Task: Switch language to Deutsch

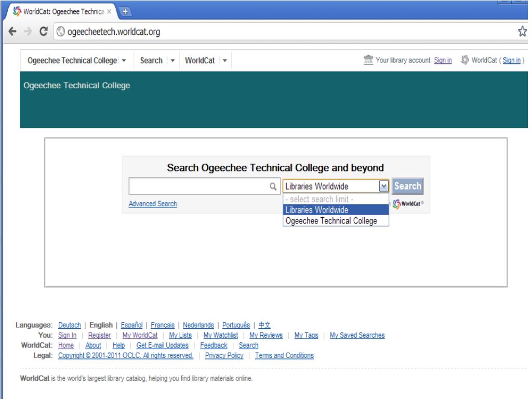Action: (x=70, y=325)
